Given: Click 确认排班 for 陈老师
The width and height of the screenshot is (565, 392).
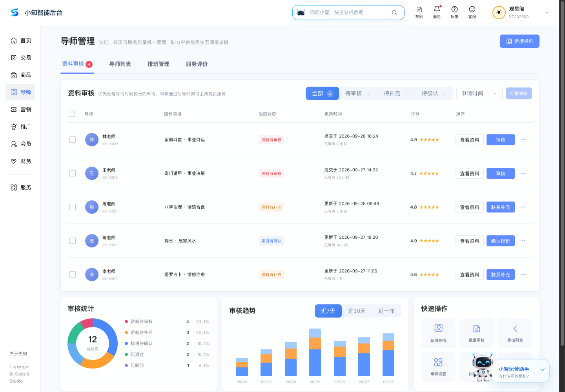Looking at the screenshot, I should (x=501, y=241).
